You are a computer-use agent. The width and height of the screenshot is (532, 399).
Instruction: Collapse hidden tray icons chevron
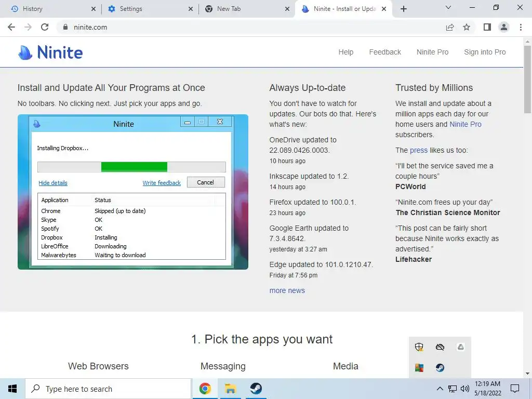coord(440,389)
